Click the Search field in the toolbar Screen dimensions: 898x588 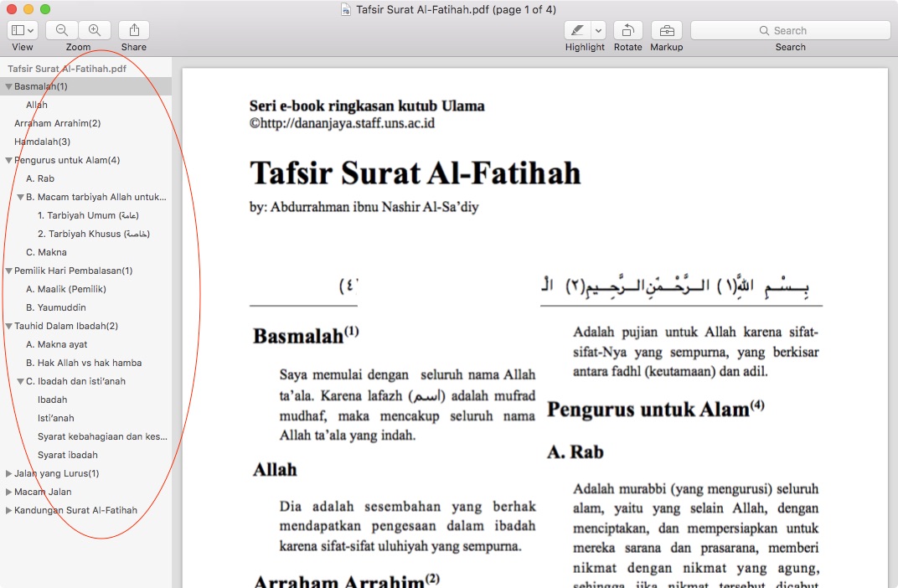[x=790, y=30]
